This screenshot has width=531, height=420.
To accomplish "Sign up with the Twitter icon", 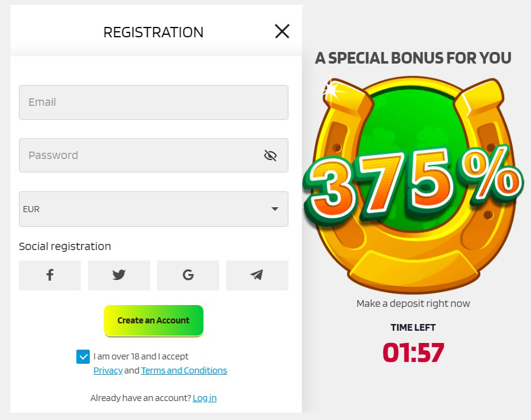I will 119,275.
